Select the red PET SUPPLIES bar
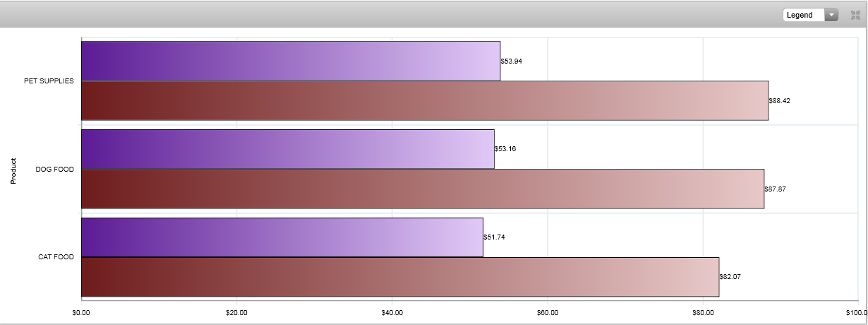 click(x=425, y=101)
